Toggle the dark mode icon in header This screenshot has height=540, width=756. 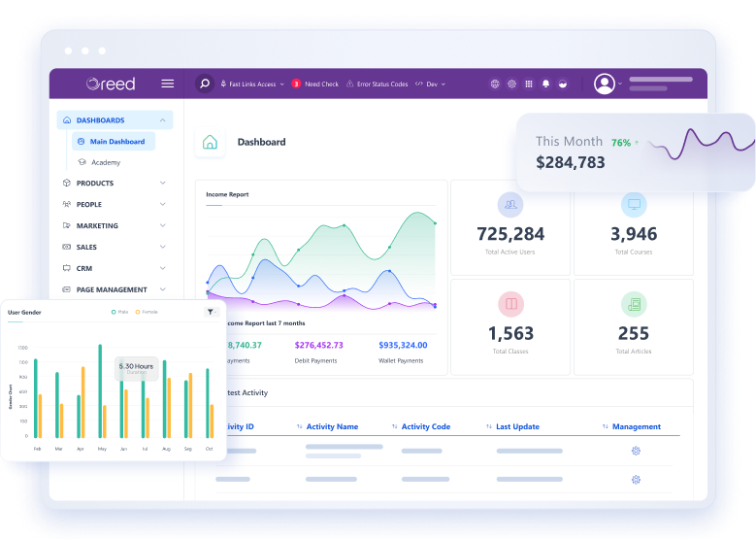(x=562, y=84)
